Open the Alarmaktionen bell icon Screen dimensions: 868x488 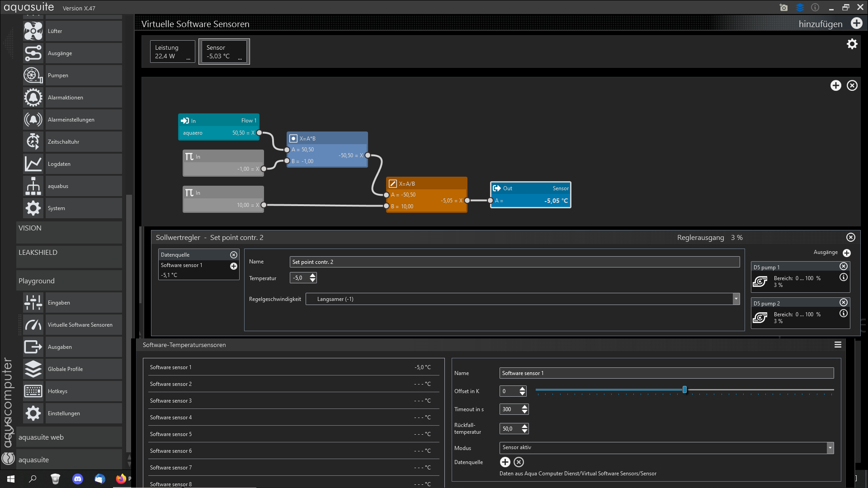pyautogui.click(x=33, y=98)
